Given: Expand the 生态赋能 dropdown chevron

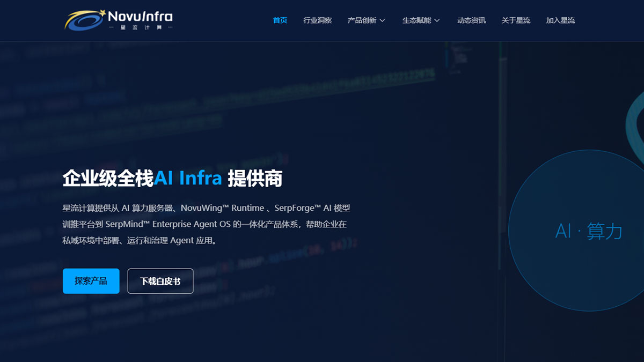Looking at the screenshot, I should [x=437, y=20].
